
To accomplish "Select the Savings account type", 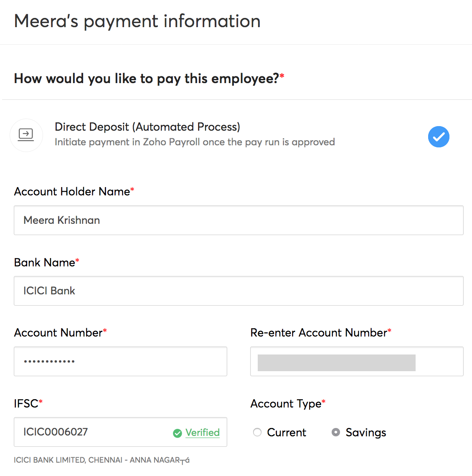I will [336, 433].
